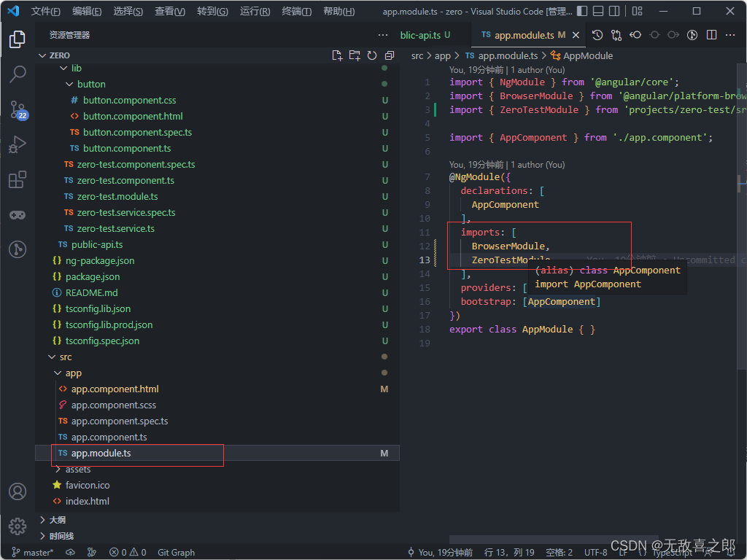The width and height of the screenshot is (747, 560).
Task: Refresh the ZERO explorer tree
Action: pyautogui.click(x=372, y=55)
